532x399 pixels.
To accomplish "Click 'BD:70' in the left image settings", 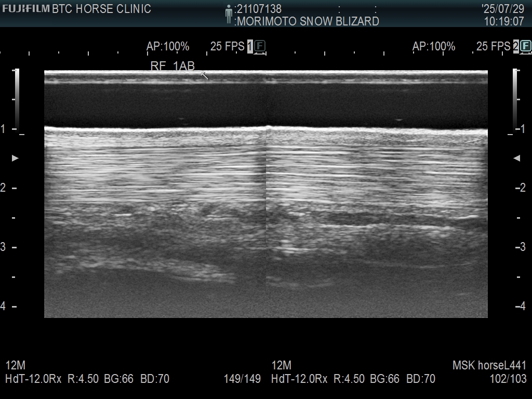I will [155, 379].
